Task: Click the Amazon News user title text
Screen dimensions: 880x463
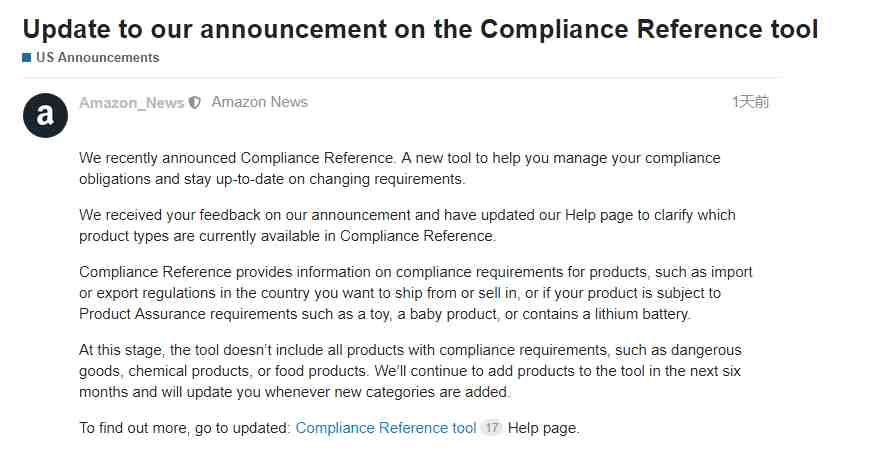Action: click(260, 102)
